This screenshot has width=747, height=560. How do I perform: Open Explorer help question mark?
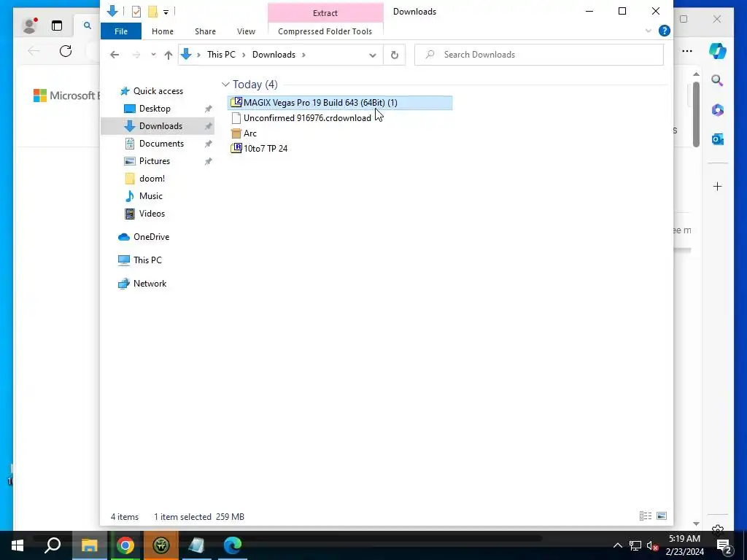coord(664,31)
